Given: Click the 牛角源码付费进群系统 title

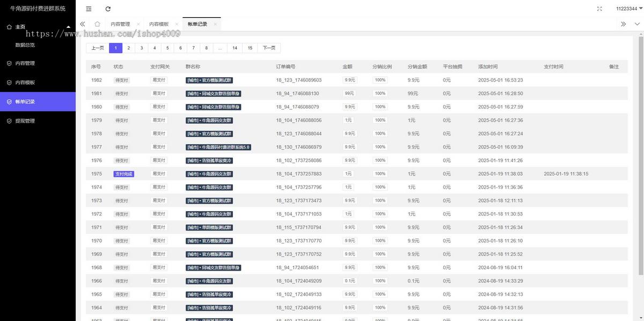Looking at the screenshot, I should [38, 9].
